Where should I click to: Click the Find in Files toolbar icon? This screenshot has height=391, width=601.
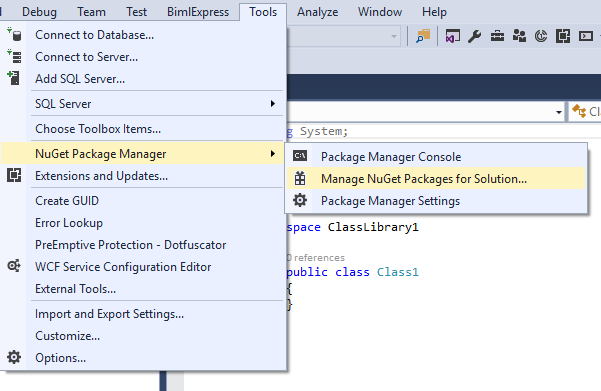pos(423,36)
